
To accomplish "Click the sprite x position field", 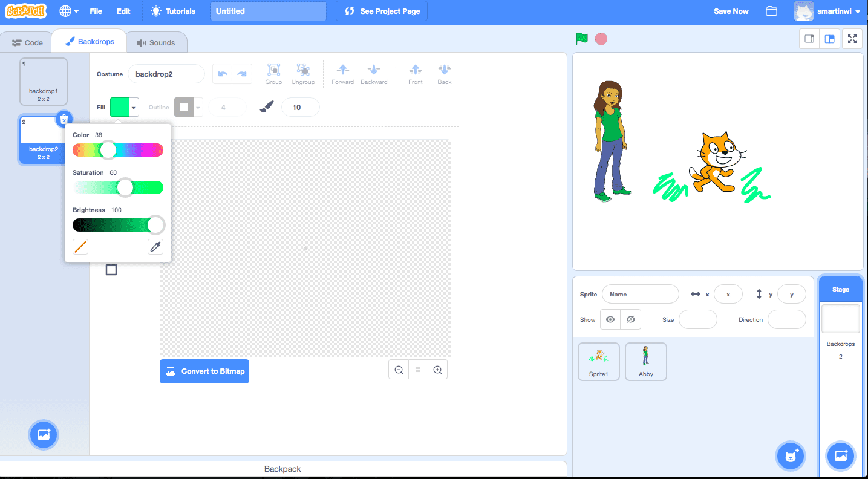I will (728, 294).
